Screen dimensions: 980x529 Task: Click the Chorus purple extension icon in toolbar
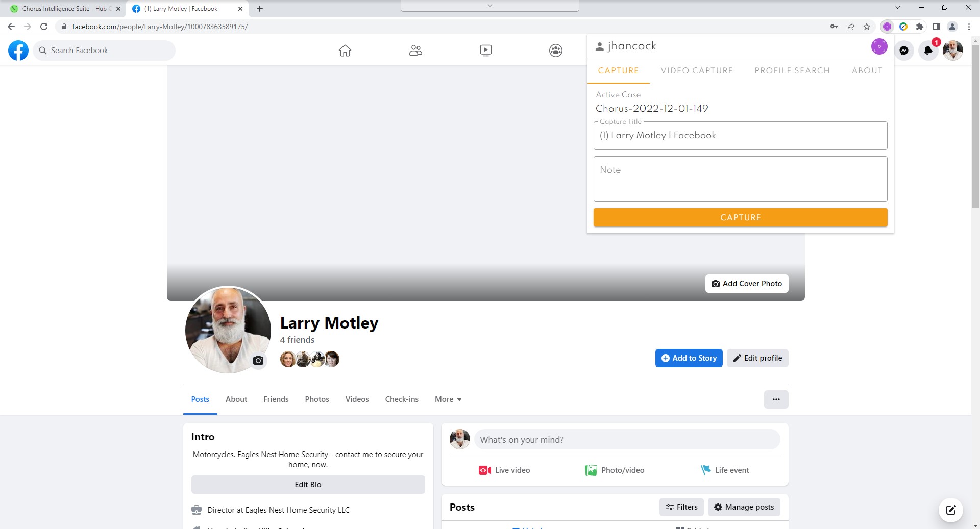[887, 27]
